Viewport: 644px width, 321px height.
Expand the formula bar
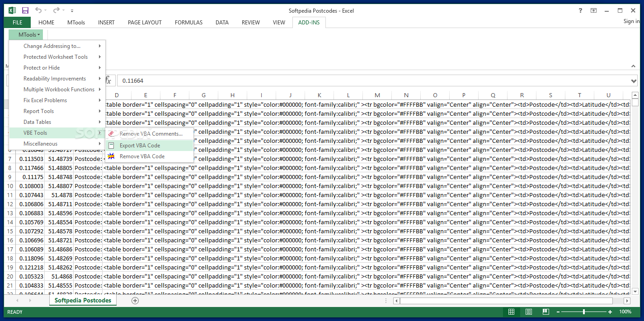634,81
